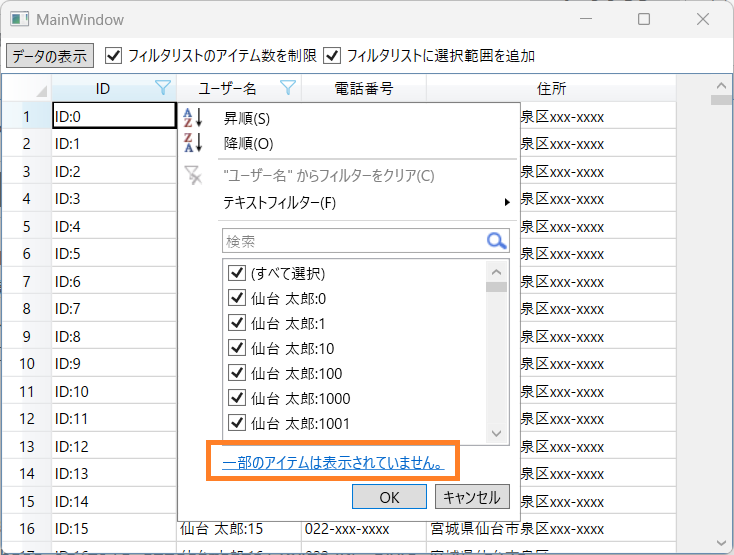The width and height of the screenshot is (734, 555).
Task: Select the ID:15 cell
Action: (114, 528)
